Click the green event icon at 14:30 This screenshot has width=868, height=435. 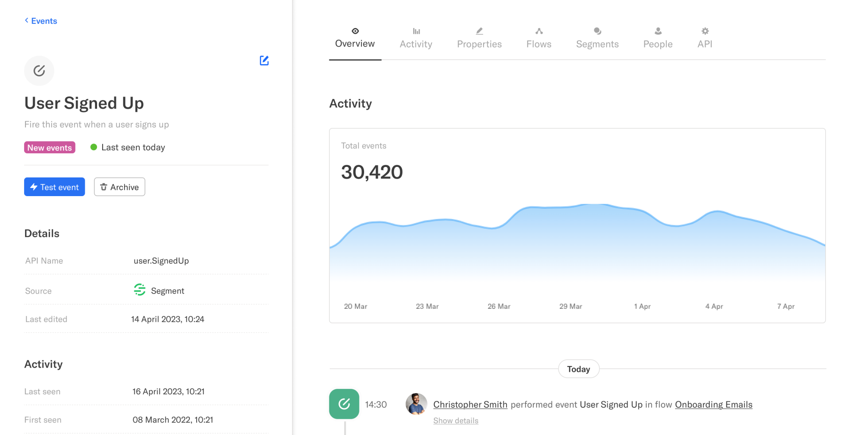click(344, 404)
